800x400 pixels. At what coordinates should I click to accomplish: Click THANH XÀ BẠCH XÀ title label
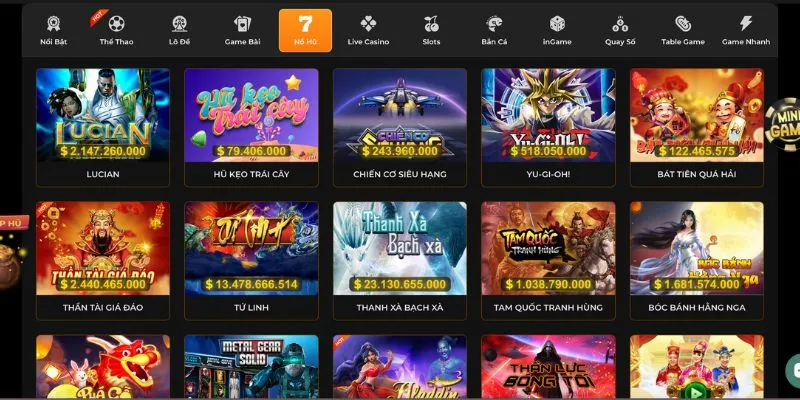coord(400,308)
